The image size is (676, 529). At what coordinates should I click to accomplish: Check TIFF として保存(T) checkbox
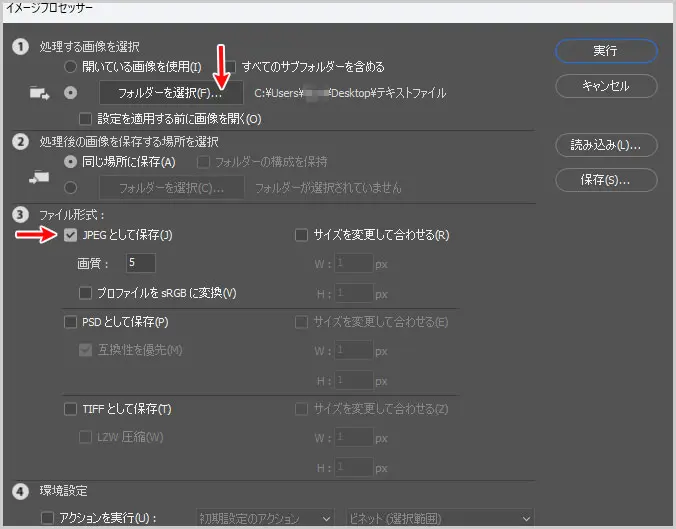tap(70, 408)
